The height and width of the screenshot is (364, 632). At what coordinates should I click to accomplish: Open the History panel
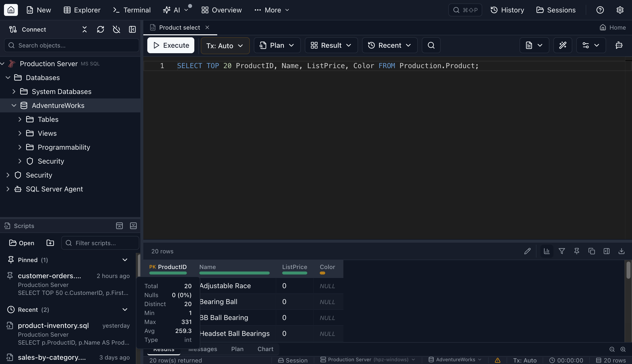[507, 10]
